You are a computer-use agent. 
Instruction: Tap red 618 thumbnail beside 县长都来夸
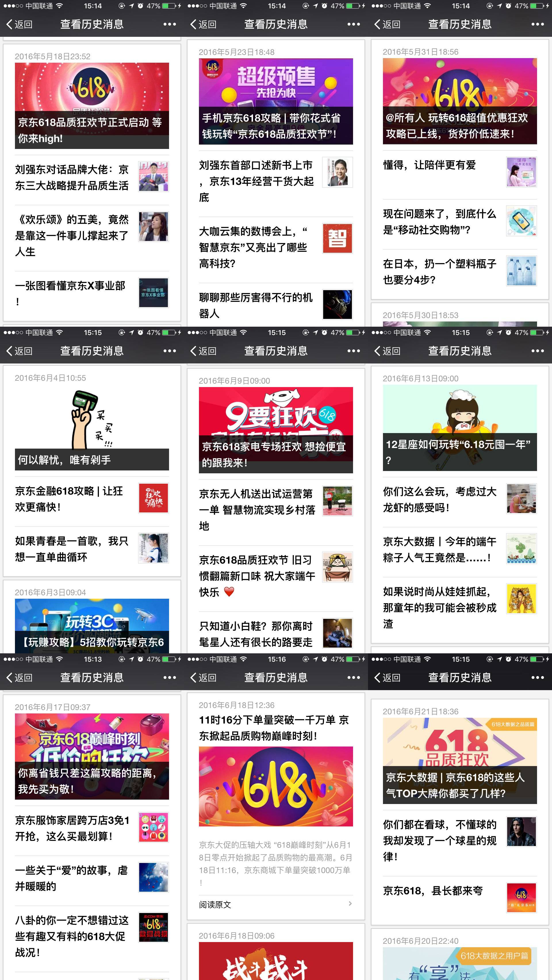click(x=522, y=897)
